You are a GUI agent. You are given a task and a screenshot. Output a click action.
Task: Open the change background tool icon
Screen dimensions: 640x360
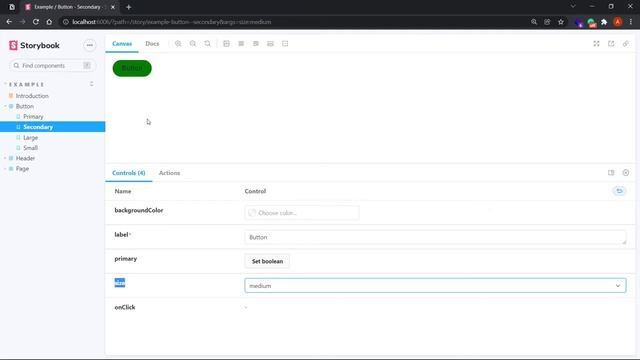coord(227,44)
